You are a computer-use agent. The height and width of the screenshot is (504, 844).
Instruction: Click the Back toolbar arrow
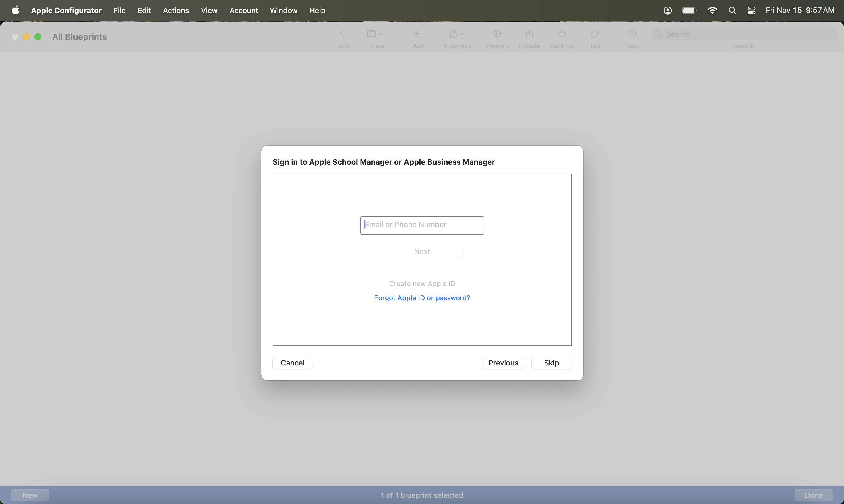coord(342,34)
